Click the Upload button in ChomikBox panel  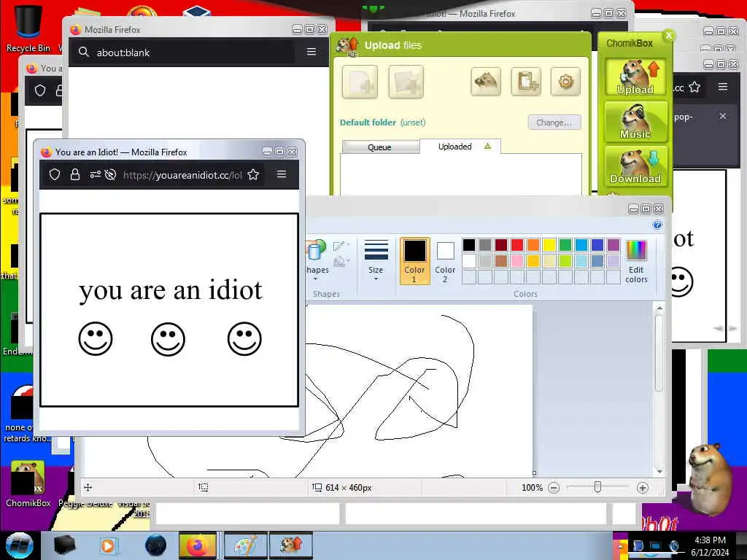coord(635,77)
